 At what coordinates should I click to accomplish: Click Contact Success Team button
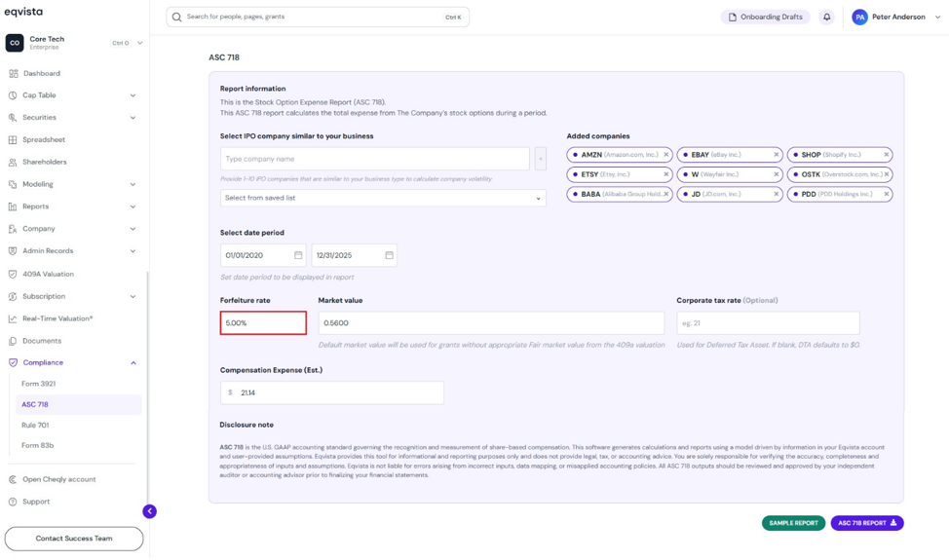coord(74,539)
